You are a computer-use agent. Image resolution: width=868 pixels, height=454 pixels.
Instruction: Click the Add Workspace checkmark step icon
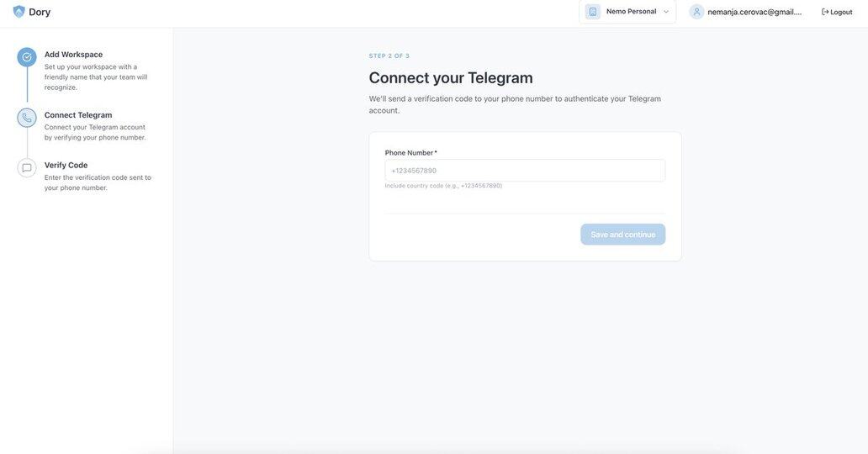pyautogui.click(x=27, y=57)
